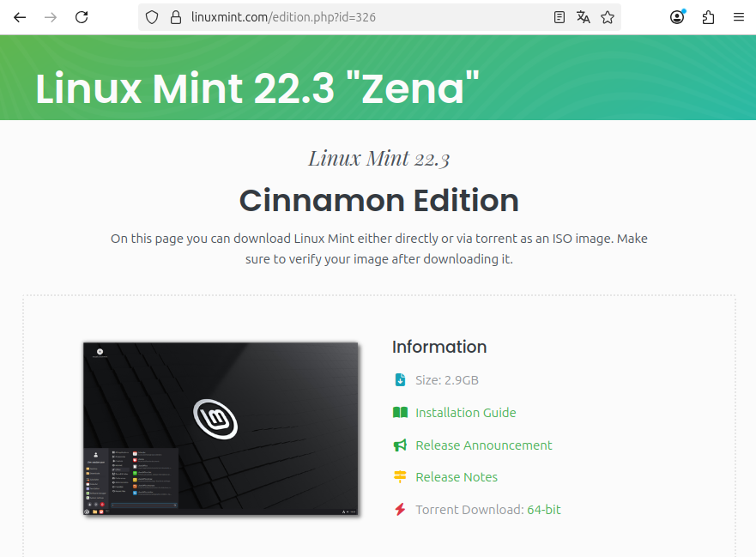Toggle reader view icon
This screenshot has width=756, height=557.
[559, 17]
